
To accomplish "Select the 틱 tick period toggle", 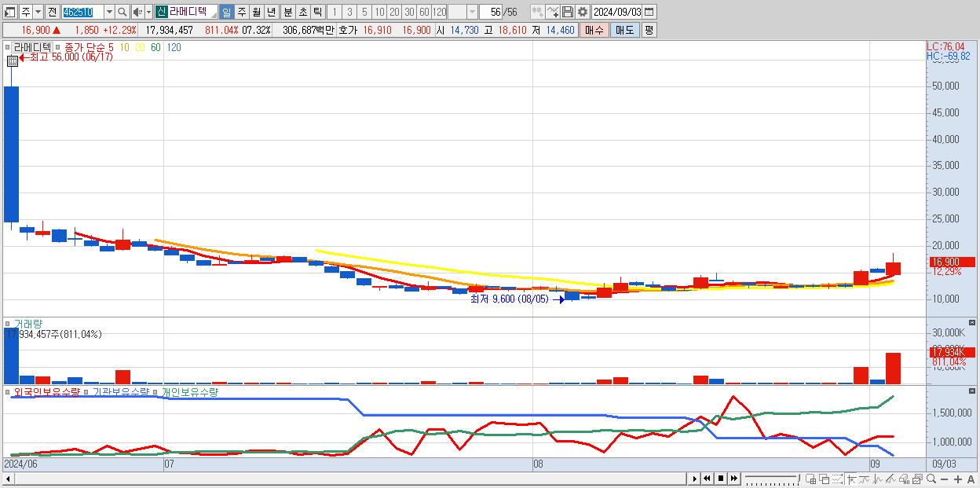I will point(317,12).
